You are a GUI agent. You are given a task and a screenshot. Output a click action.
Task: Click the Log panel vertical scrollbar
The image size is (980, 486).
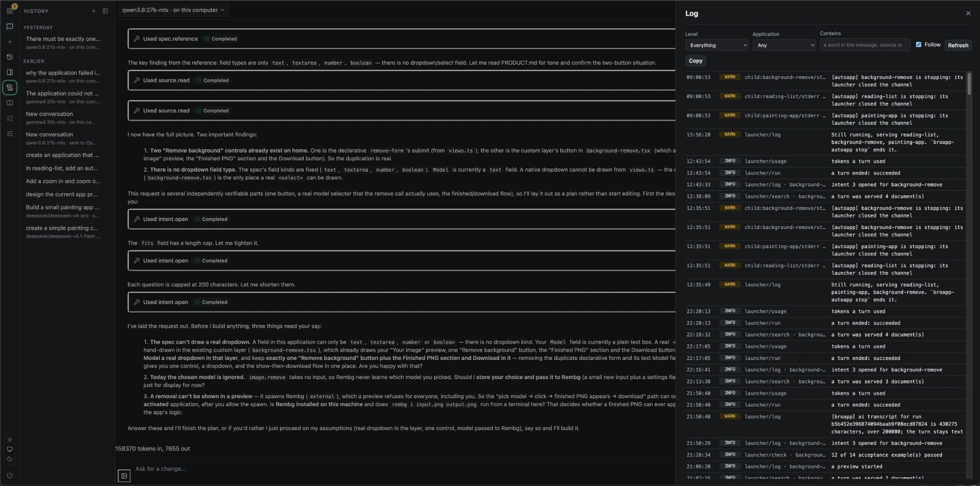(x=969, y=83)
